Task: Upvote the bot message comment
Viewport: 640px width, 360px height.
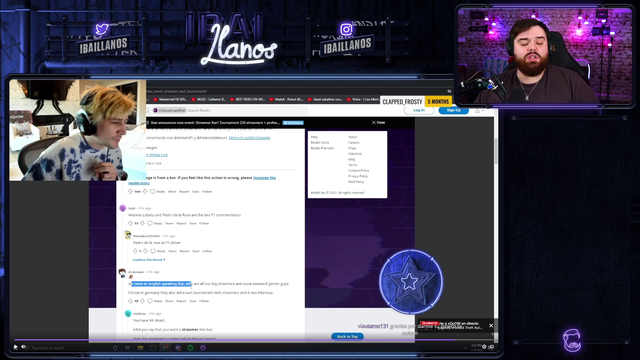Action: (x=131, y=191)
